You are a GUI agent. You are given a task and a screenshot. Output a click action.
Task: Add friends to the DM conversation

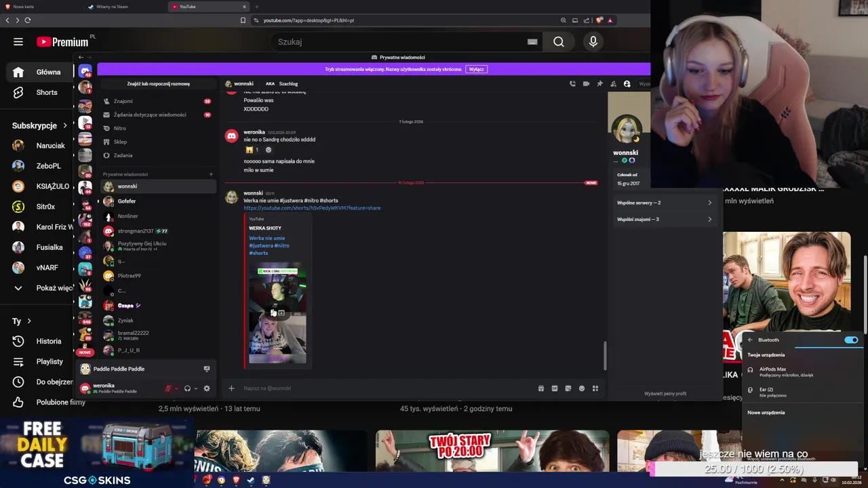click(x=613, y=84)
